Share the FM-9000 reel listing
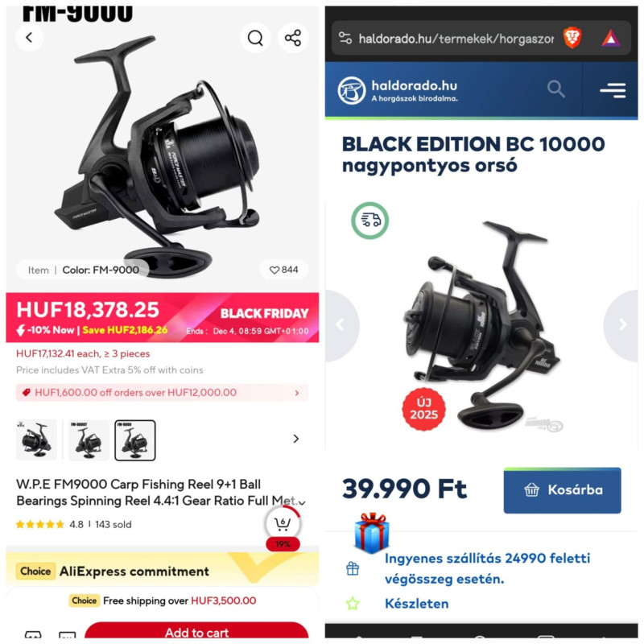The height and width of the screenshot is (644, 644). (293, 38)
